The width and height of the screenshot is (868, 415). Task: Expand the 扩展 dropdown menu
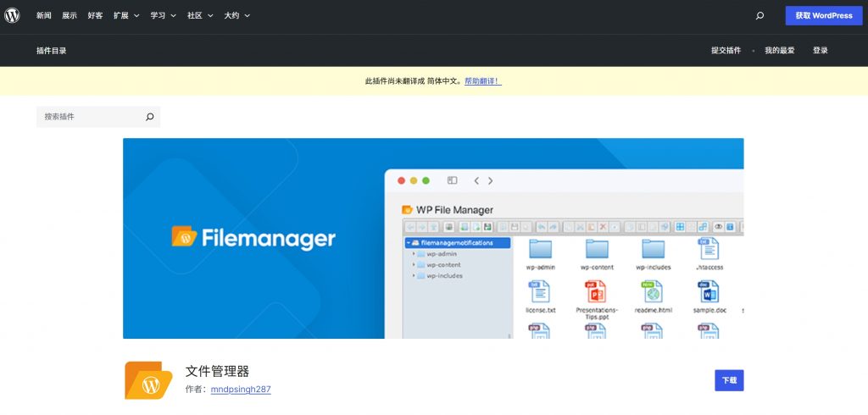click(126, 15)
